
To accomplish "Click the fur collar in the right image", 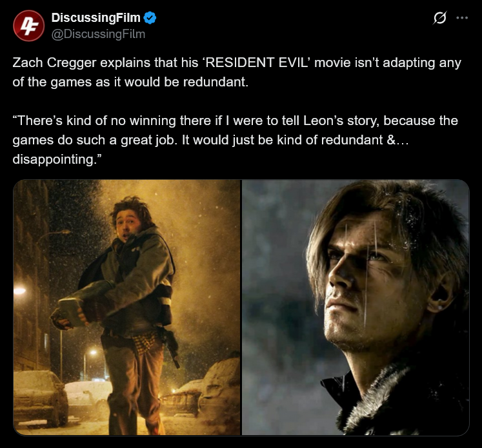I will (403, 402).
